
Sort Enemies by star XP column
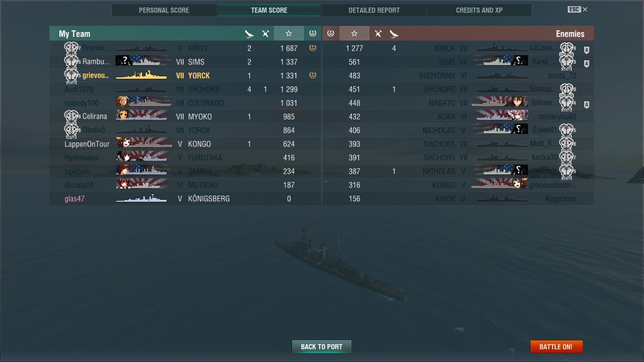pyautogui.click(x=354, y=33)
